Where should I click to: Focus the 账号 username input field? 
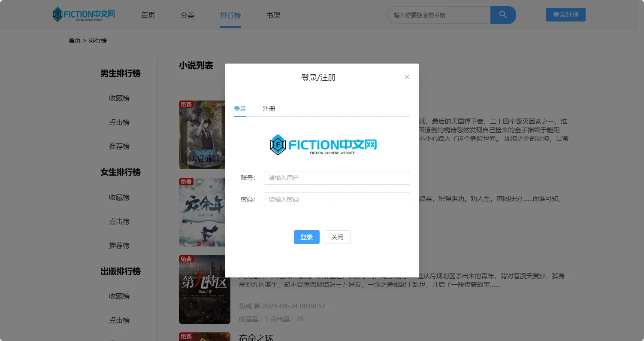[x=337, y=178]
